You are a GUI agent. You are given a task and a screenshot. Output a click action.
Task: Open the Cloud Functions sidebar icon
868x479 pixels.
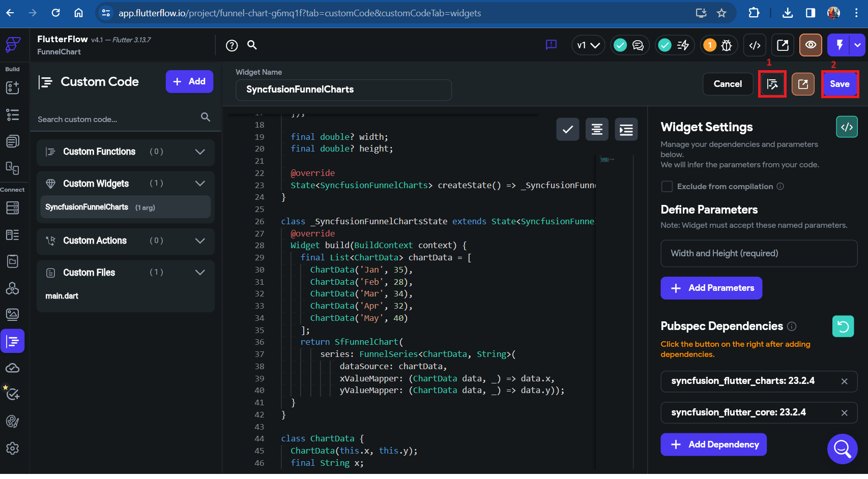tap(12, 368)
